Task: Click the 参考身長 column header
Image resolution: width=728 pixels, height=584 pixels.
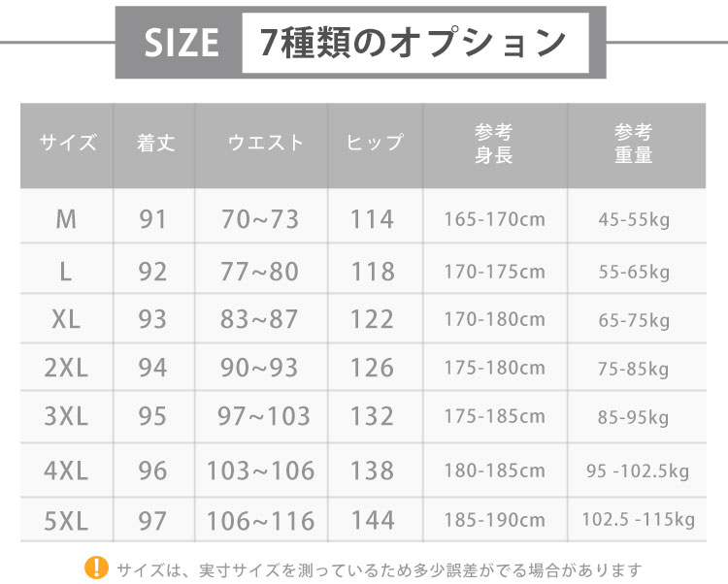Action: tap(493, 144)
